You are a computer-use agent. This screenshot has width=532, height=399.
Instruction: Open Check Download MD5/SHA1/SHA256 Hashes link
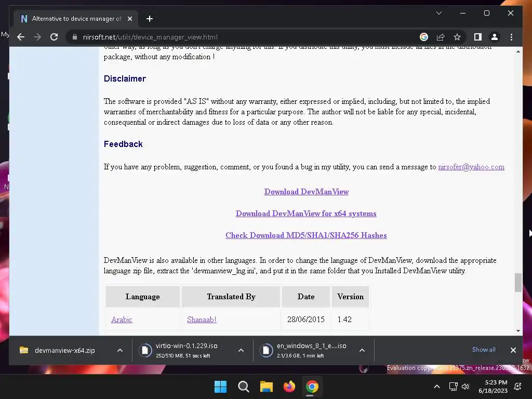click(x=306, y=235)
